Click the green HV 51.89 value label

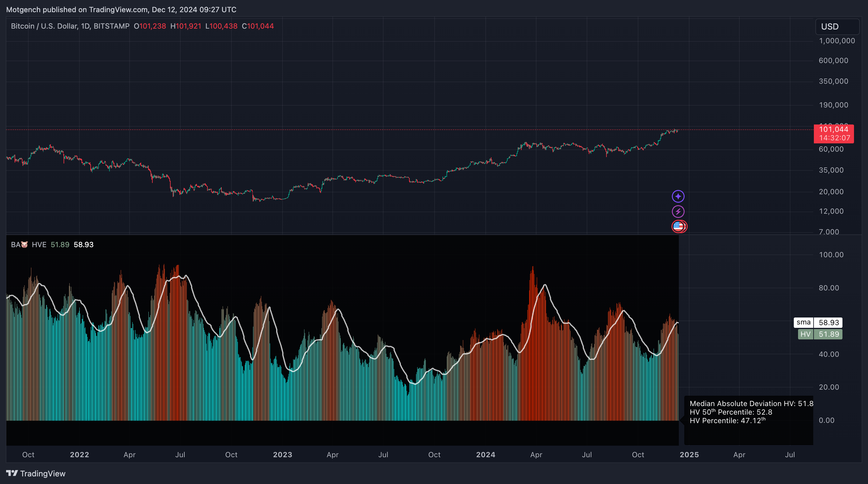820,334
